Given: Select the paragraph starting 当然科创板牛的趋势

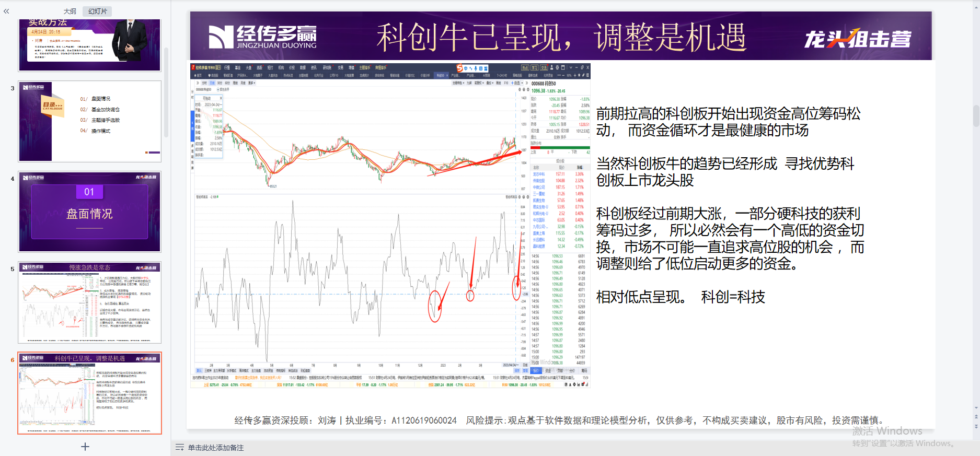Looking at the screenshot, I should click(x=725, y=172).
